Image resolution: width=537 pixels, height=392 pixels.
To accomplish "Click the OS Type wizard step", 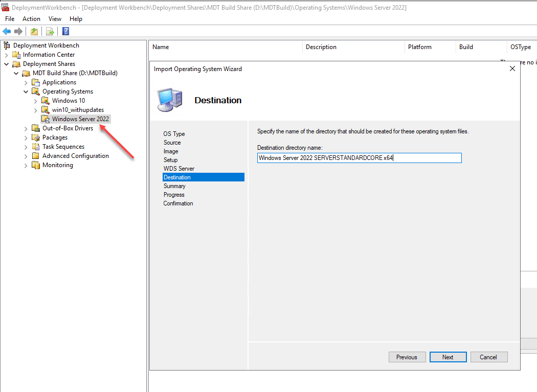I will coord(174,134).
